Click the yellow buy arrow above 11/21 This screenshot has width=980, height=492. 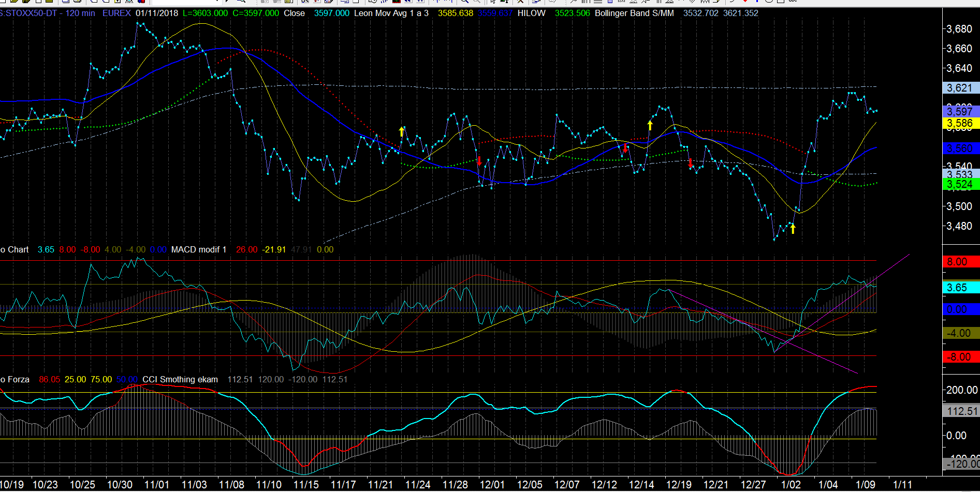coord(401,131)
